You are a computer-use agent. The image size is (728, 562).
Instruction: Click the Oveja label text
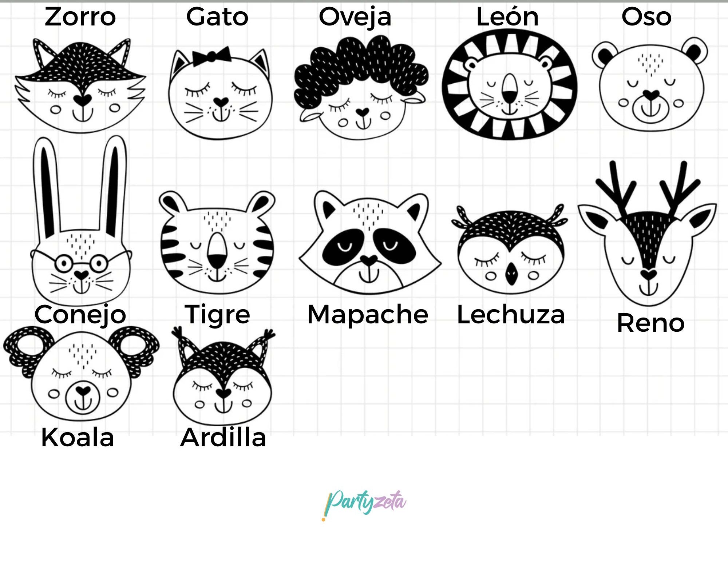(x=355, y=17)
